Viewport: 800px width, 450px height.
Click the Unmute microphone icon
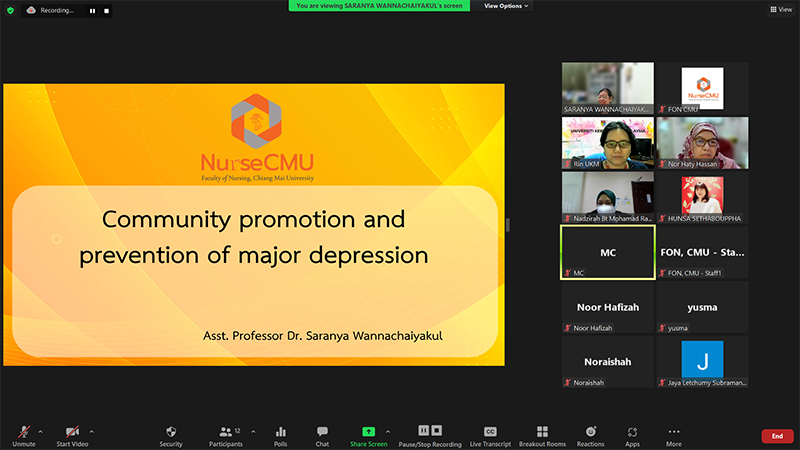(23, 432)
